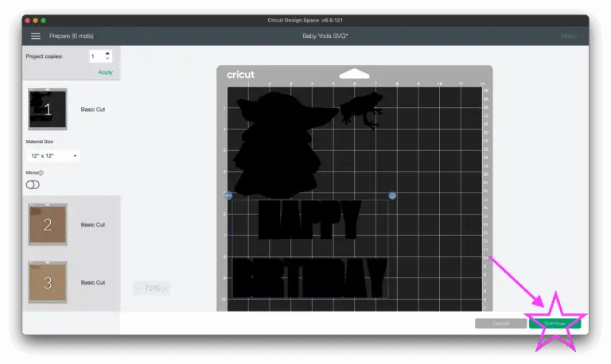611x364 pixels.
Task: Click Apply to set project copies
Action: coord(105,72)
